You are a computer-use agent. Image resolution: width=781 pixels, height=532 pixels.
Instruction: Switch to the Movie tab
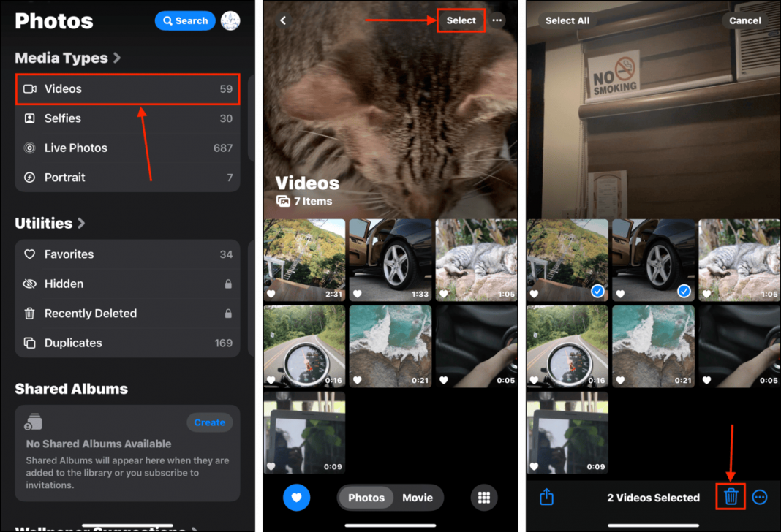pos(418,497)
